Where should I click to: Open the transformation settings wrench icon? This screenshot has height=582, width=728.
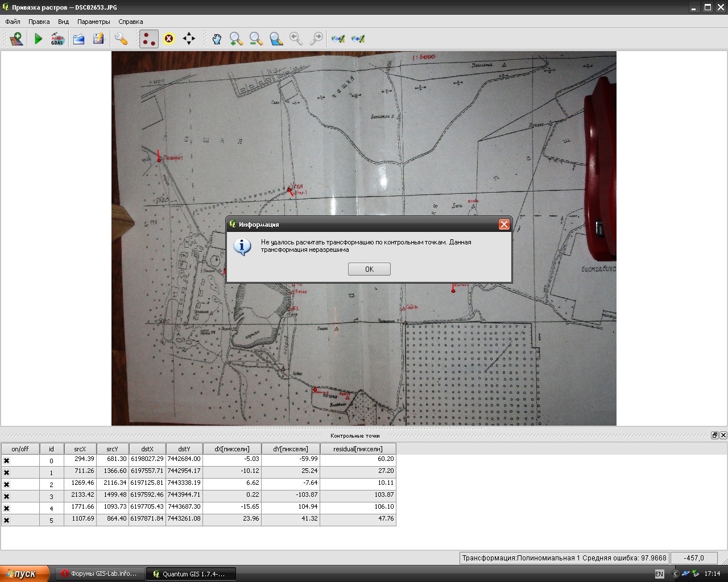tap(121, 39)
